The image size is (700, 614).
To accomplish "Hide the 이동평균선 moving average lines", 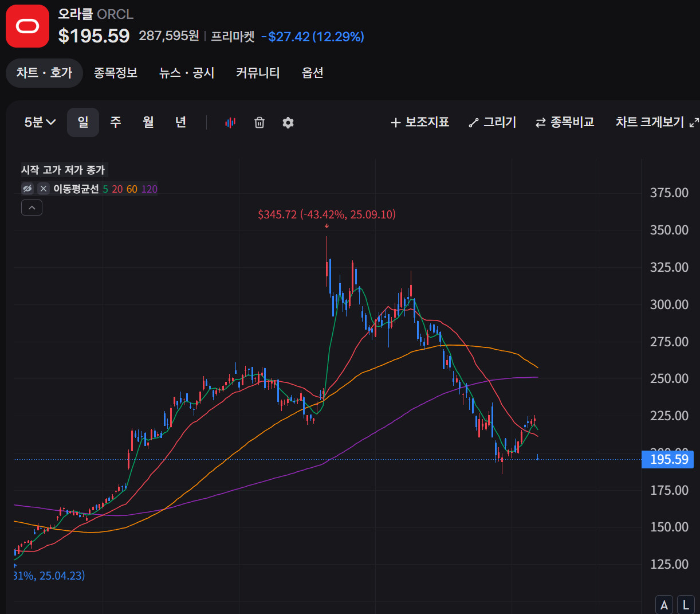I will [x=27, y=189].
